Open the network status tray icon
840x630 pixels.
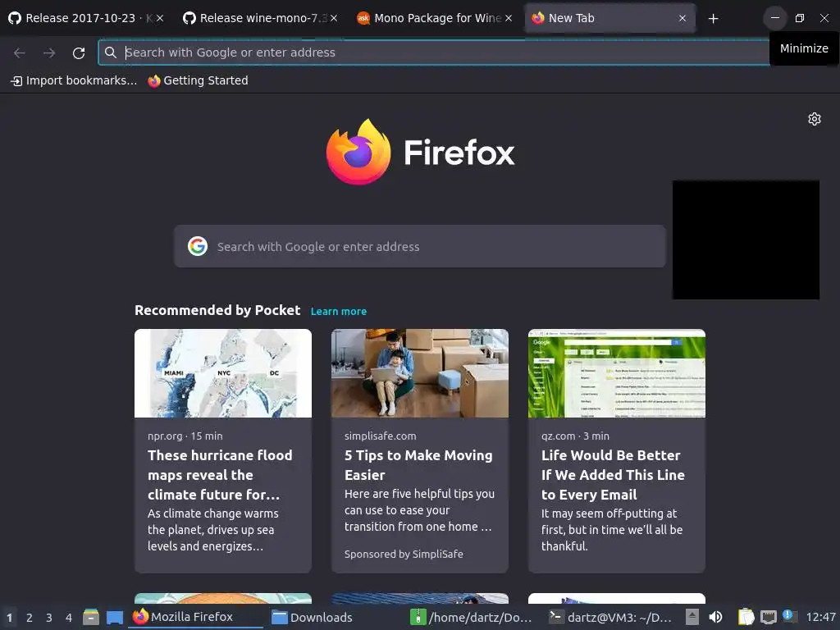(768, 617)
